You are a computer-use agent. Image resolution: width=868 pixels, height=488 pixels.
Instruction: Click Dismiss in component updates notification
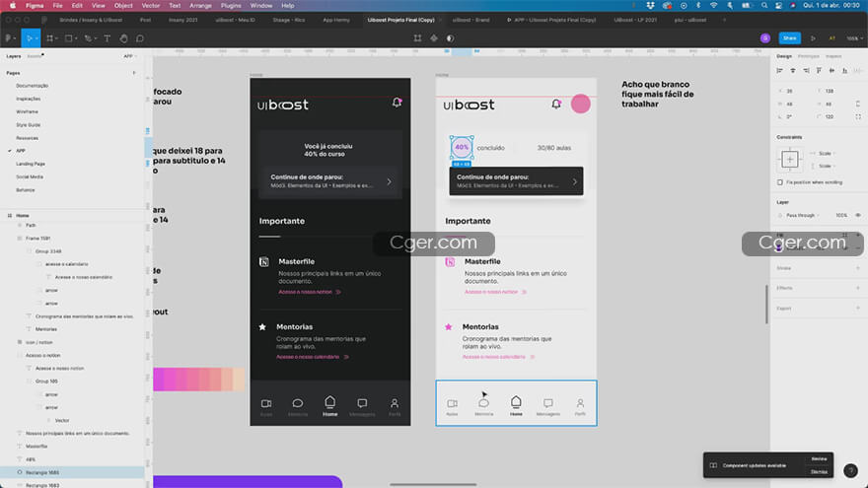pos(819,472)
